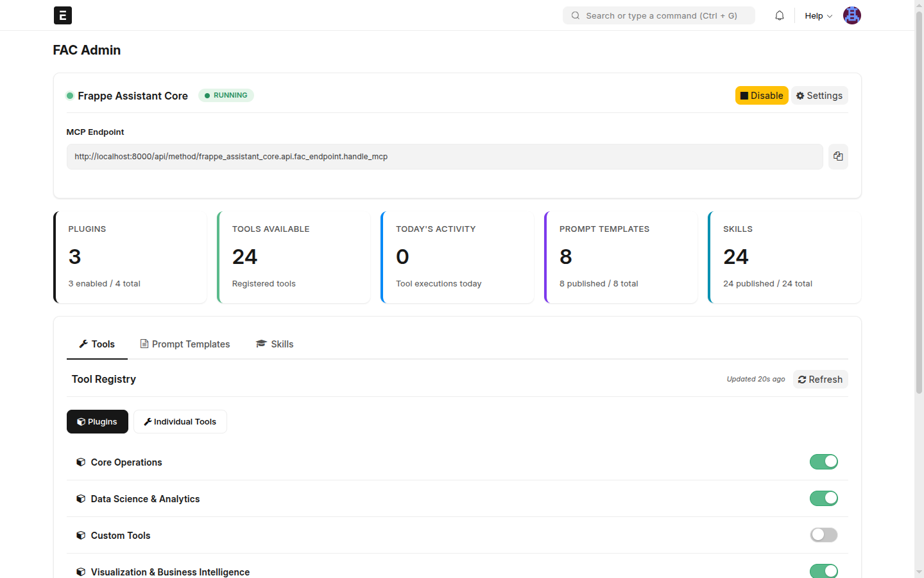Copy the MCP endpoint URL
Screen dimensions: 924x578
click(x=838, y=156)
